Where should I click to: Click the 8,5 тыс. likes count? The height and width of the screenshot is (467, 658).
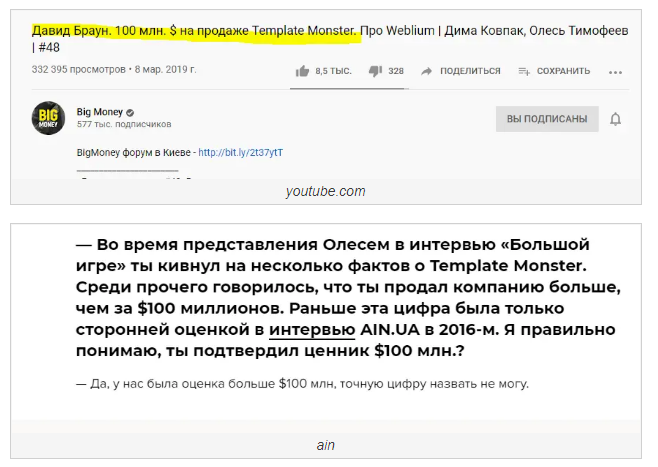click(333, 71)
